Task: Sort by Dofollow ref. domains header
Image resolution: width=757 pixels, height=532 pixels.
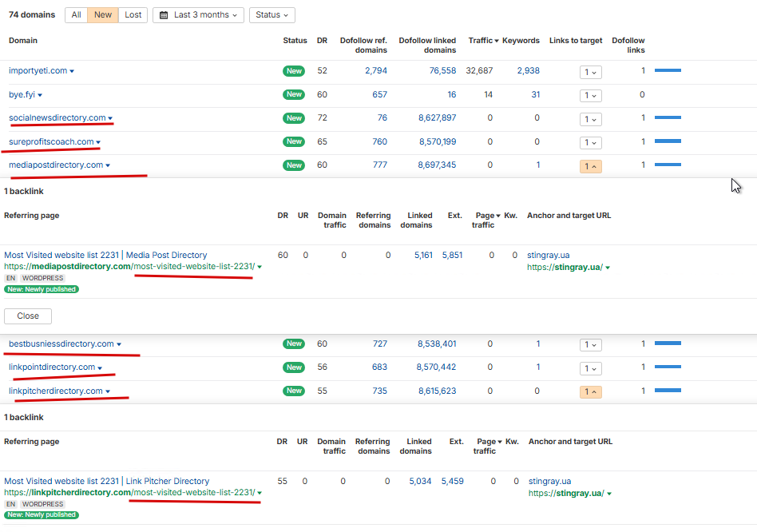Action: point(363,46)
